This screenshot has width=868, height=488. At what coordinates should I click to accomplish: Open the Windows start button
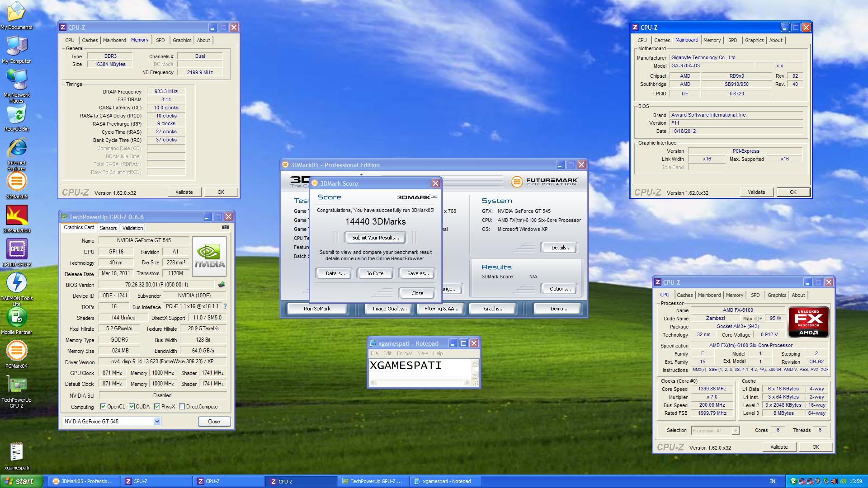click(x=21, y=481)
